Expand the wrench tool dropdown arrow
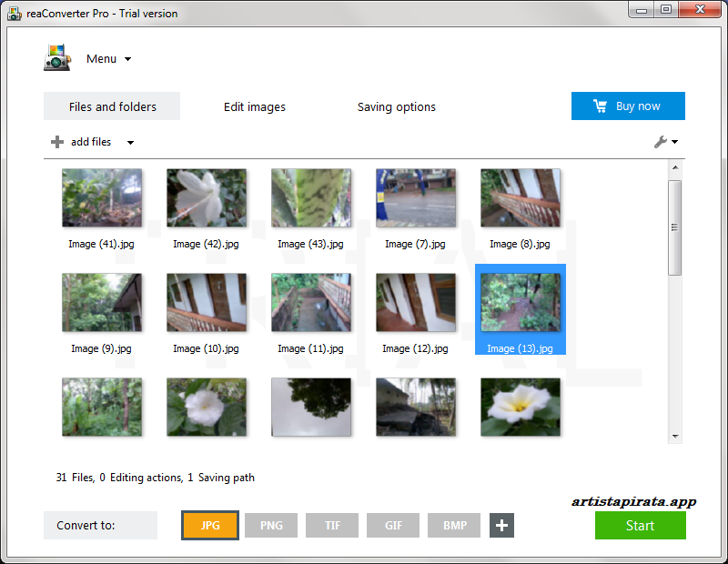Screen dimensions: 728x564 pos(674,142)
